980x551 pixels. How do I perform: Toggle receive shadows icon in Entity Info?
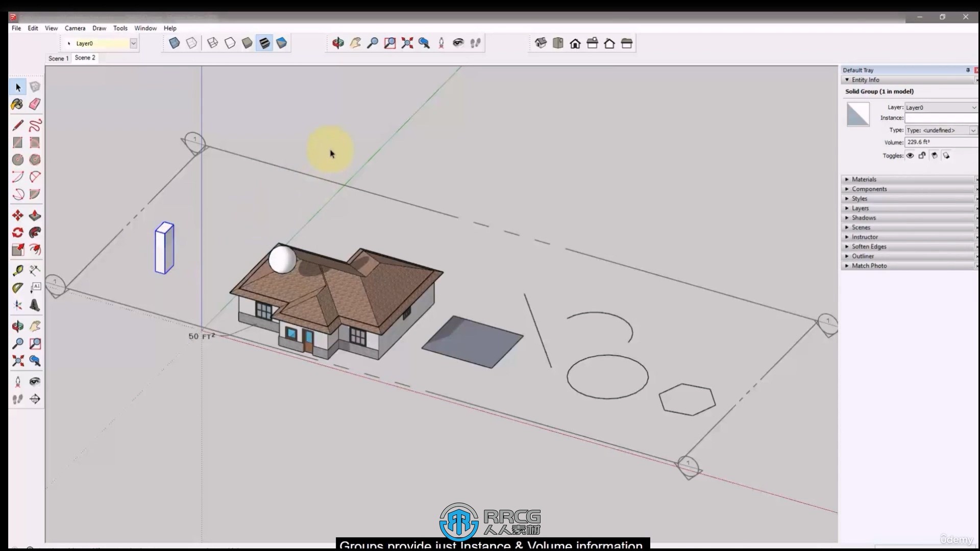946,156
